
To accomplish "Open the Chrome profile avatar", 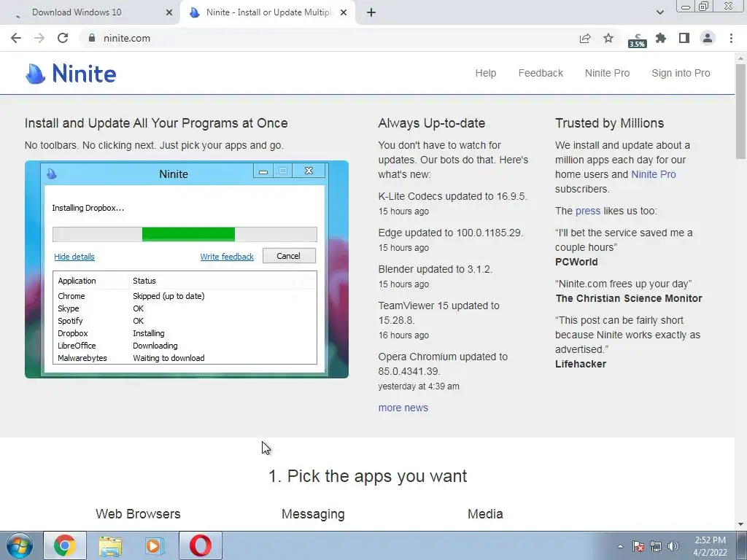I will (708, 38).
